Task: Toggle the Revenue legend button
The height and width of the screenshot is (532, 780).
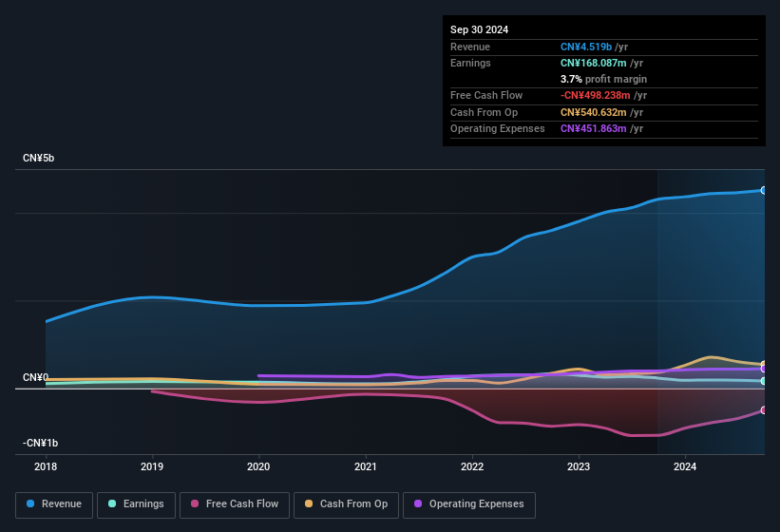Action: [x=54, y=505]
